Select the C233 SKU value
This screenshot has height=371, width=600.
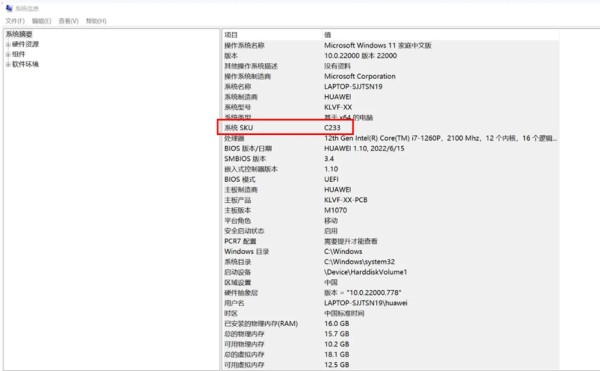(x=332, y=127)
